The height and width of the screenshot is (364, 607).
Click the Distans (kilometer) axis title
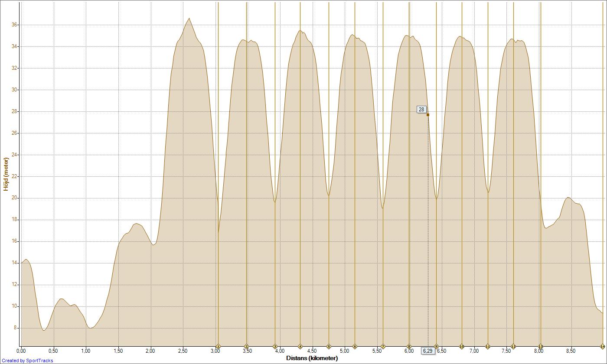tap(312, 358)
